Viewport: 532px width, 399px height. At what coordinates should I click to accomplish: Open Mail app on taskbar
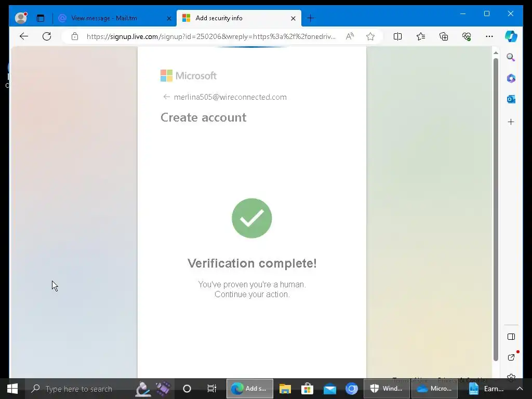[329, 389]
